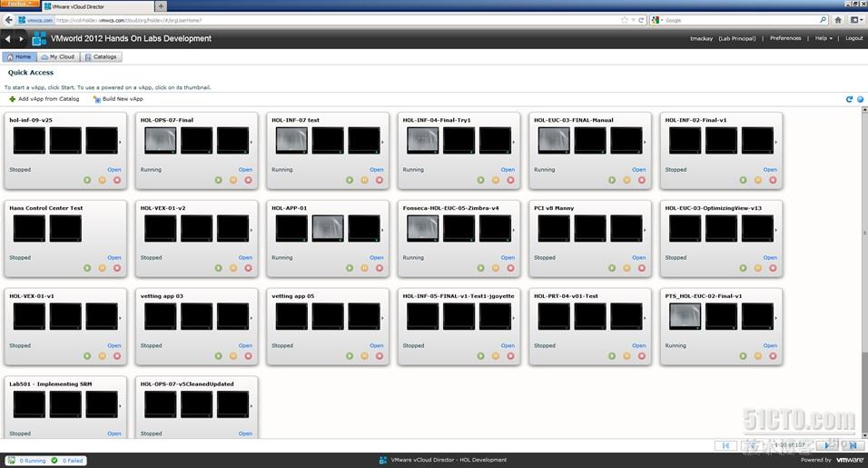Reload the page from the address bar

[641, 20]
